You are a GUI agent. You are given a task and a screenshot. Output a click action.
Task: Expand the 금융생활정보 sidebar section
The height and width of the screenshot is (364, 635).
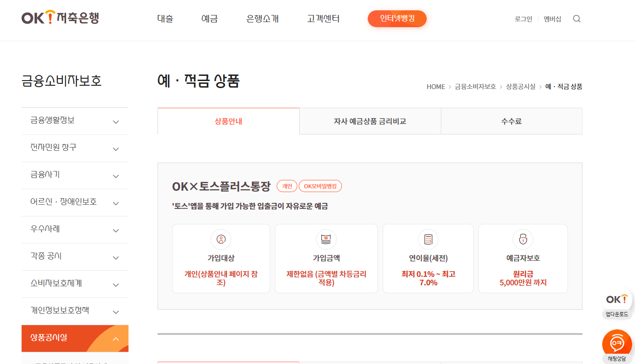[115, 121]
